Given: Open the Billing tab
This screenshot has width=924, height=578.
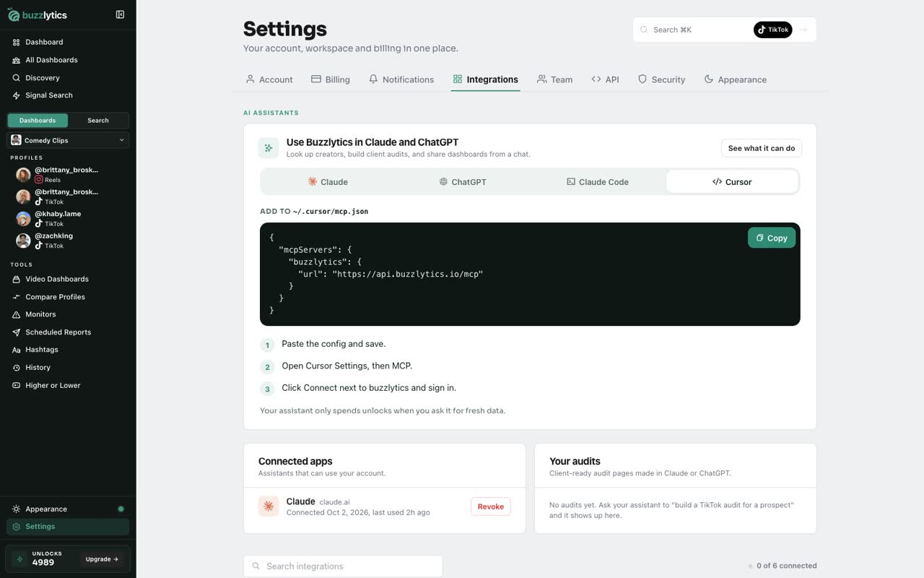Looking at the screenshot, I should coord(331,79).
